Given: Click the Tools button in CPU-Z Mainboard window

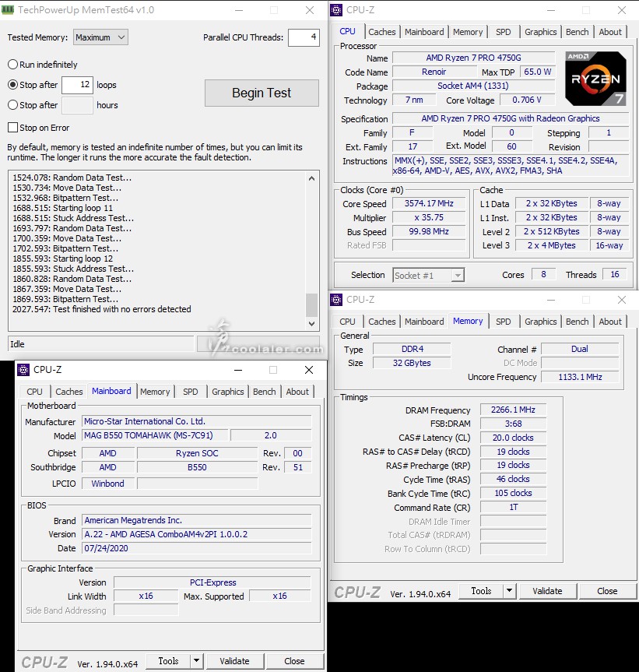Looking at the screenshot, I should [168, 661].
